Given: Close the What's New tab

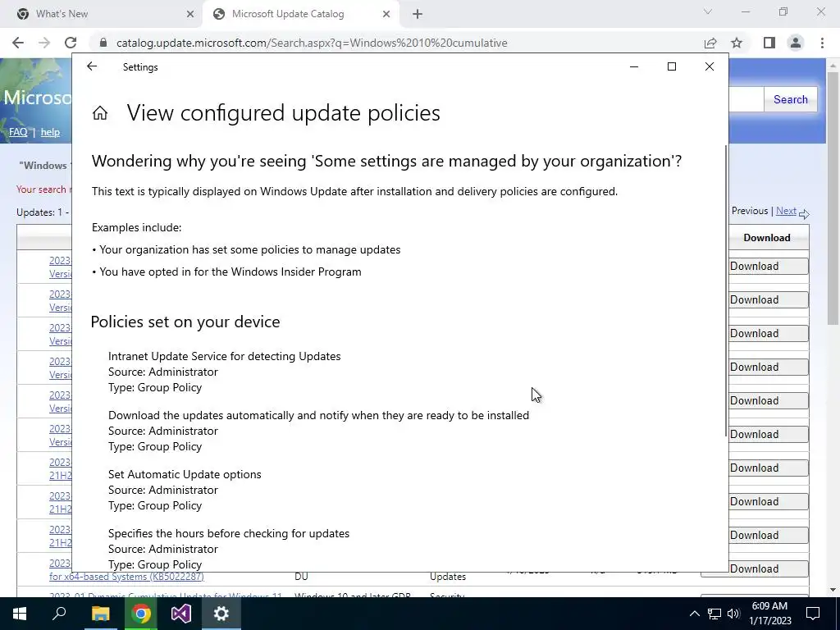Looking at the screenshot, I should tap(190, 15).
